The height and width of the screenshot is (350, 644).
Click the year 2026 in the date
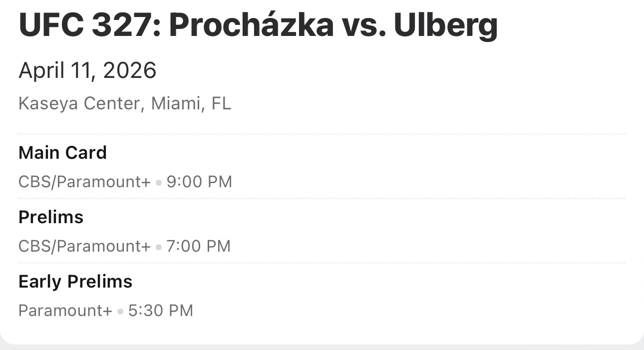129,70
